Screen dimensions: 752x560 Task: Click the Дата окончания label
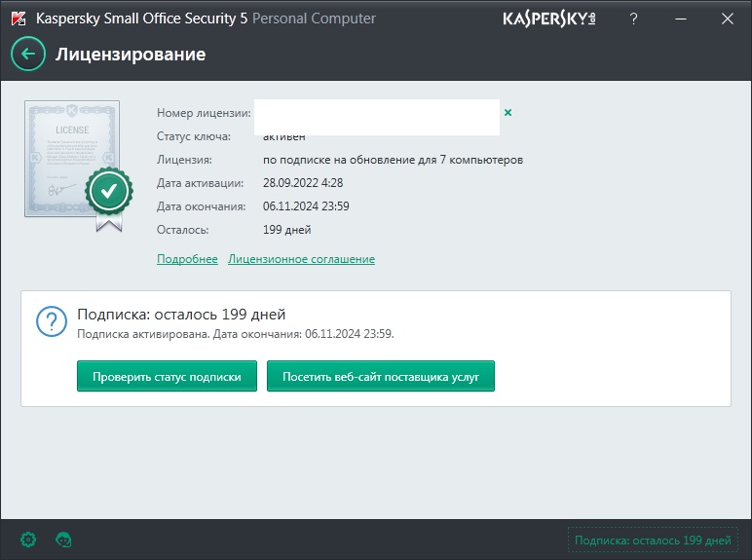[x=202, y=206]
